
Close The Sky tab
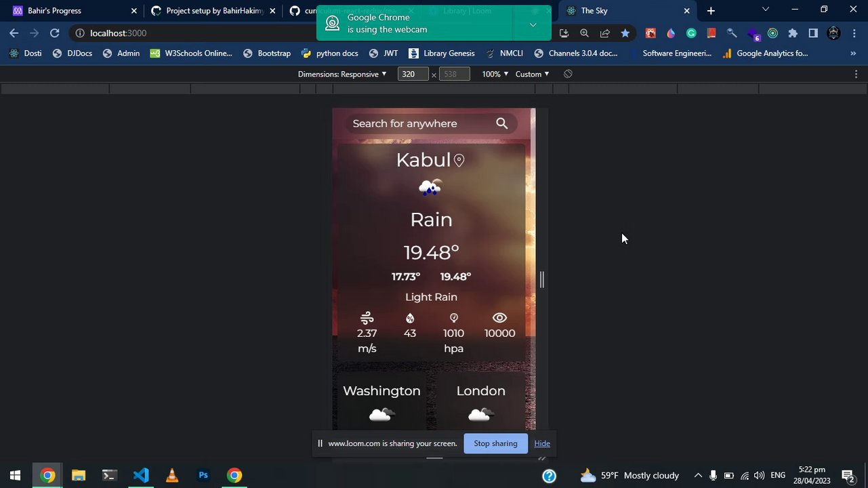pyautogui.click(x=686, y=11)
